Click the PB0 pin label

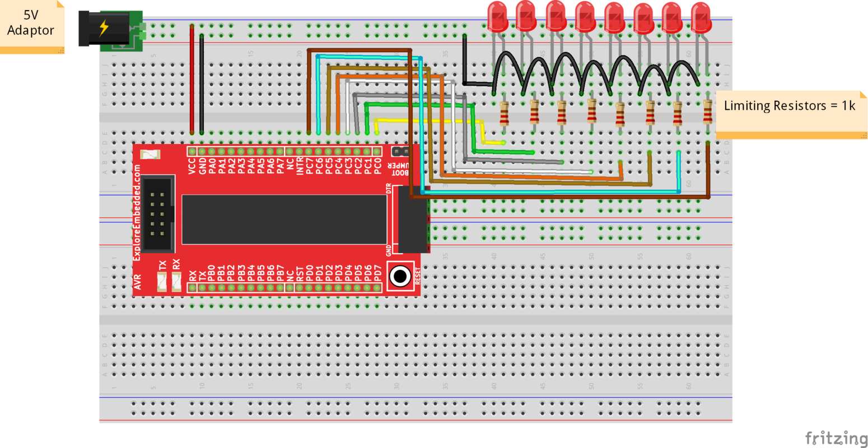pos(212,274)
